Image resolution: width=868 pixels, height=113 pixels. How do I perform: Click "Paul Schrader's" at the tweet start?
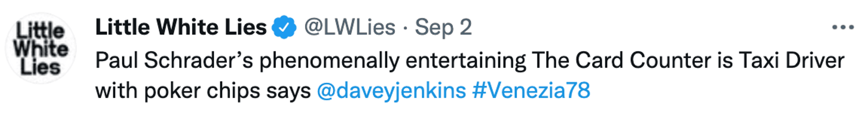click(174, 61)
